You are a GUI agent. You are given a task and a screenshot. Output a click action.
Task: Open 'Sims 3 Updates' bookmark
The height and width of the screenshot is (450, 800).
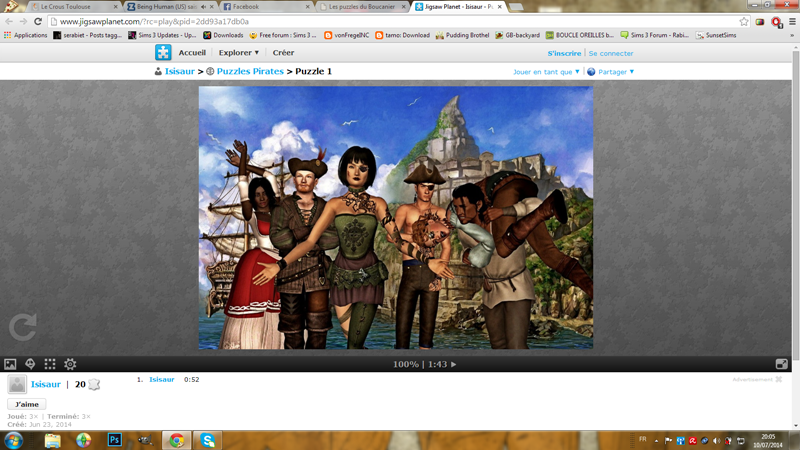click(x=162, y=35)
